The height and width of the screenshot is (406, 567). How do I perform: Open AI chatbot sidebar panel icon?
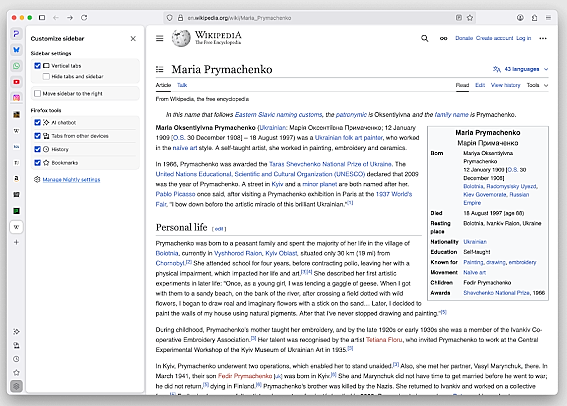click(x=16, y=332)
